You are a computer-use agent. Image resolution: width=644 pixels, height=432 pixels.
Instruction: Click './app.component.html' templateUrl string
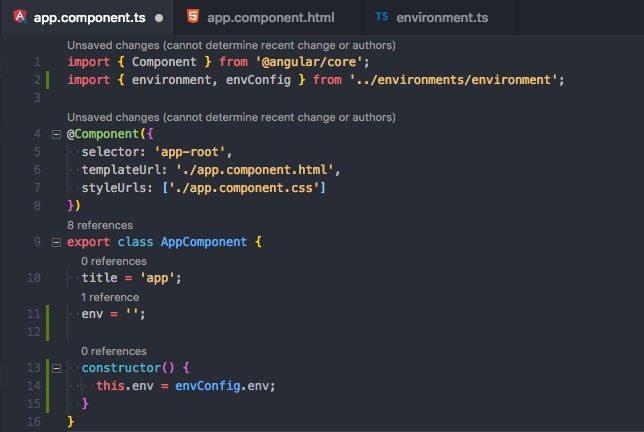click(255, 170)
